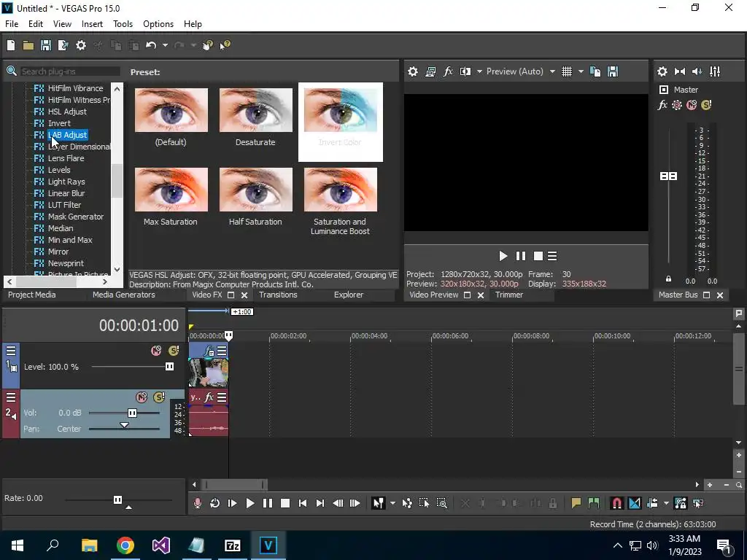The image size is (747, 560).
Task: Switch to the Trimmer tab
Action: click(509, 295)
